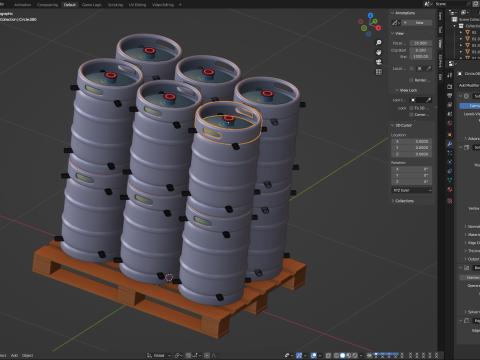This screenshot has height=360, width=480.
Task: Add a new workspace with plus button
Action: tap(180, 5)
